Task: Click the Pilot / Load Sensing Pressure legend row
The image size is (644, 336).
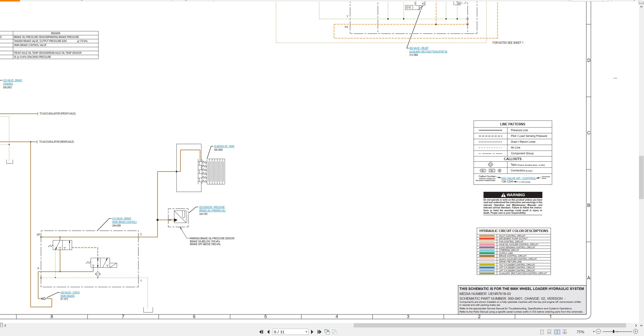Action: pyautogui.click(x=513, y=136)
